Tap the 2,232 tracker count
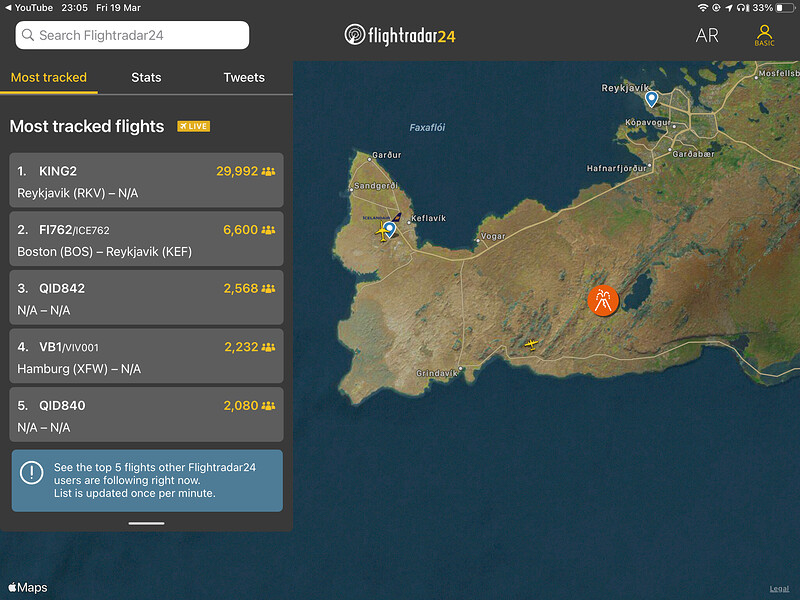This screenshot has height=600, width=800. pos(241,347)
